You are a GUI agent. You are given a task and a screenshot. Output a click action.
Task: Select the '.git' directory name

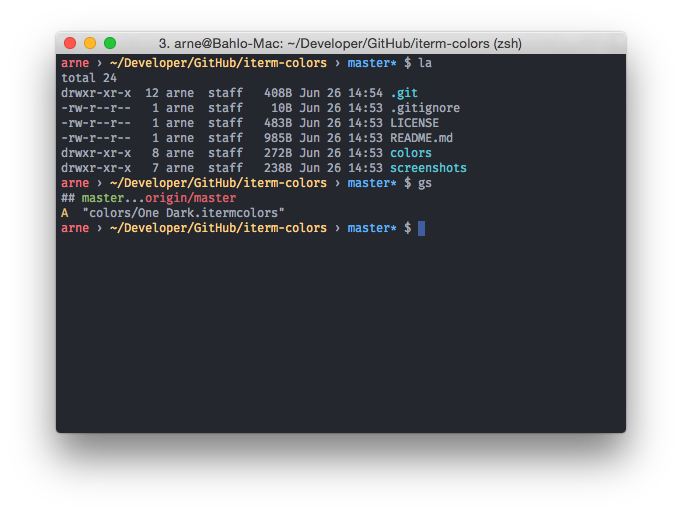coord(404,93)
